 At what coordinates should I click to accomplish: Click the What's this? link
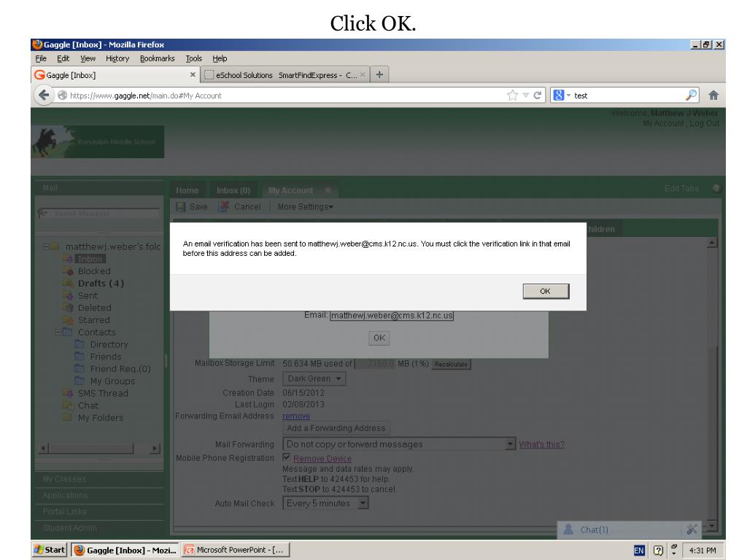(542, 444)
